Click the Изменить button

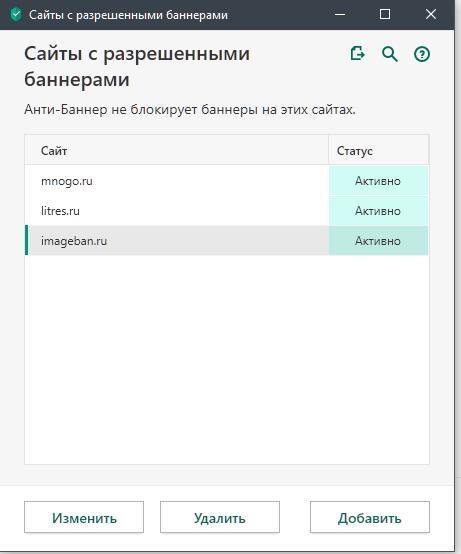pos(84,517)
